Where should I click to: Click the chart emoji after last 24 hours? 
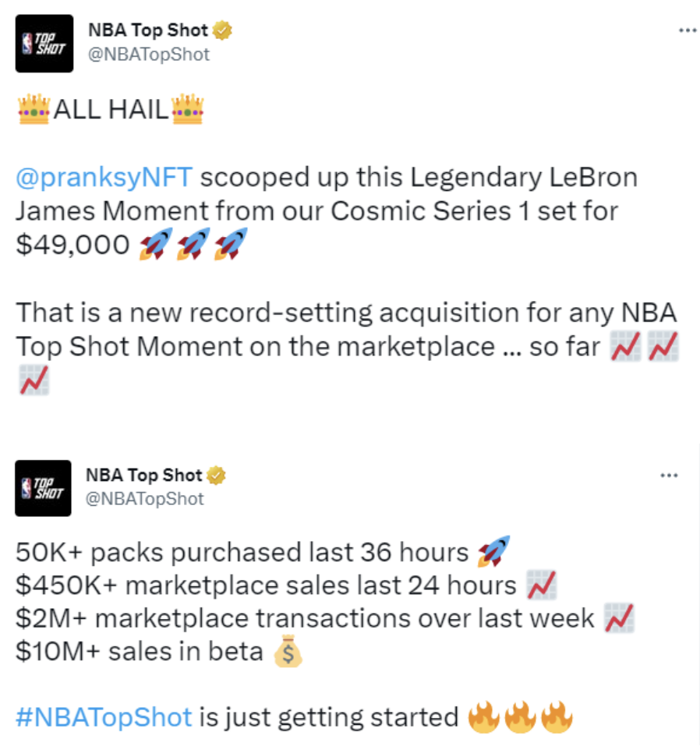click(x=541, y=585)
